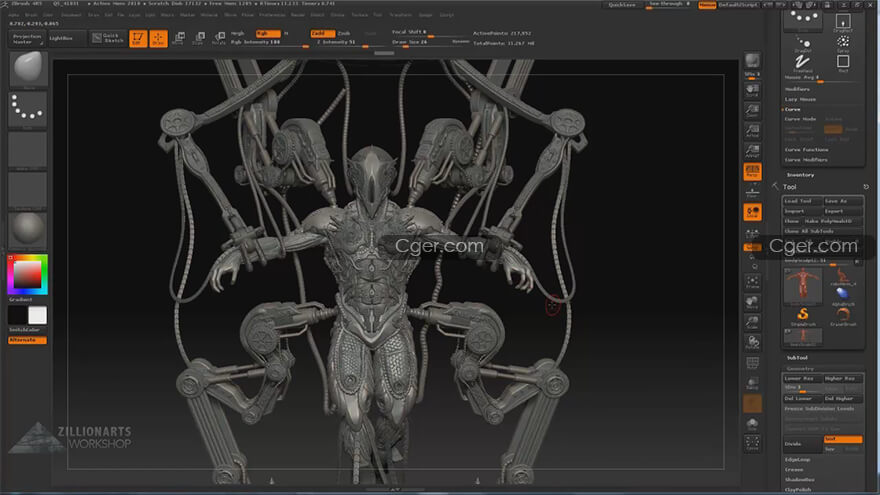Select the Spray stroke type
880x495 pixels.
(842, 44)
